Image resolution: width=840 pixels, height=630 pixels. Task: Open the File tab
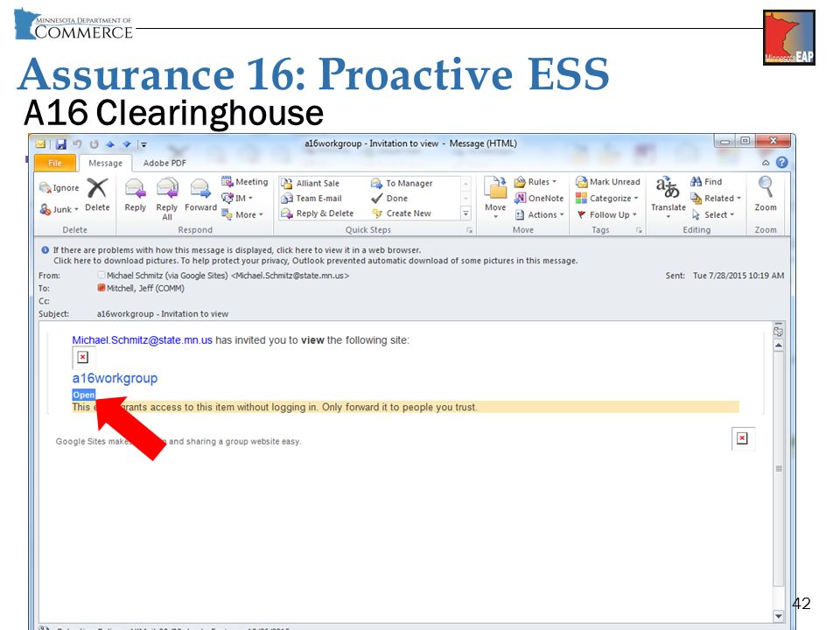click(55, 163)
